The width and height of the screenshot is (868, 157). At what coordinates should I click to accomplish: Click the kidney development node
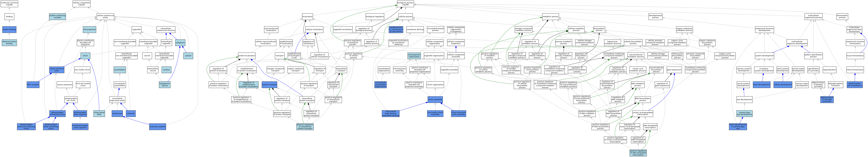pos(783,85)
